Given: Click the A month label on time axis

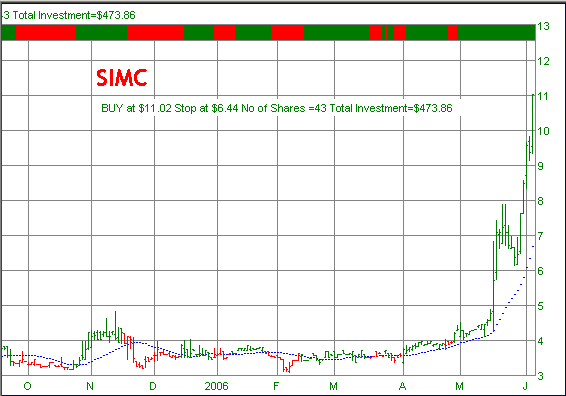Looking at the screenshot, I should (402, 386).
